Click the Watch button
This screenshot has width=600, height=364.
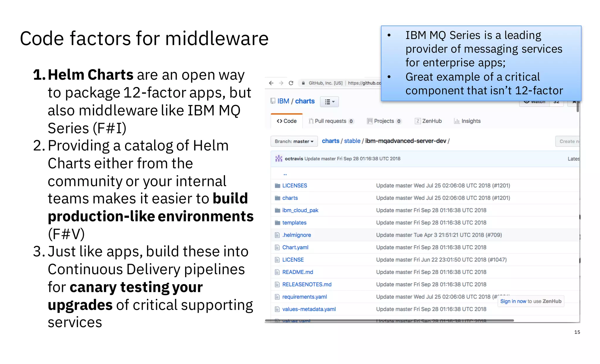pos(534,103)
